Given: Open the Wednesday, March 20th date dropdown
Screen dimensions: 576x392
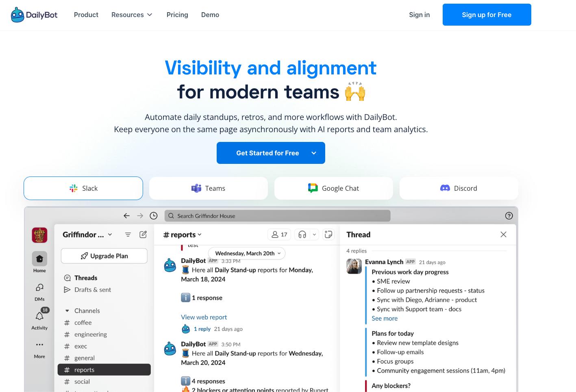Looking at the screenshot, I should [x=247, y=253].
